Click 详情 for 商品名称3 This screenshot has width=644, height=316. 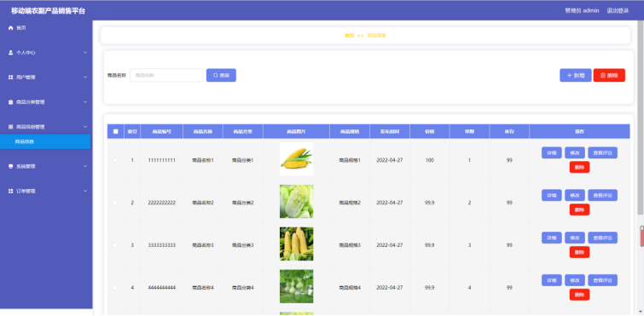point(552,238)
